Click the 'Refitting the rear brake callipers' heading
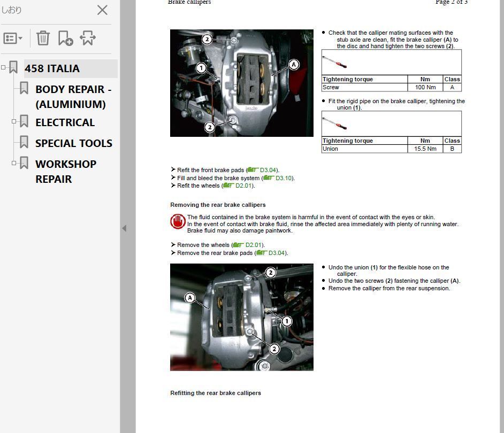The width and height of the screenshot is (504, 433). pos(216,393)
